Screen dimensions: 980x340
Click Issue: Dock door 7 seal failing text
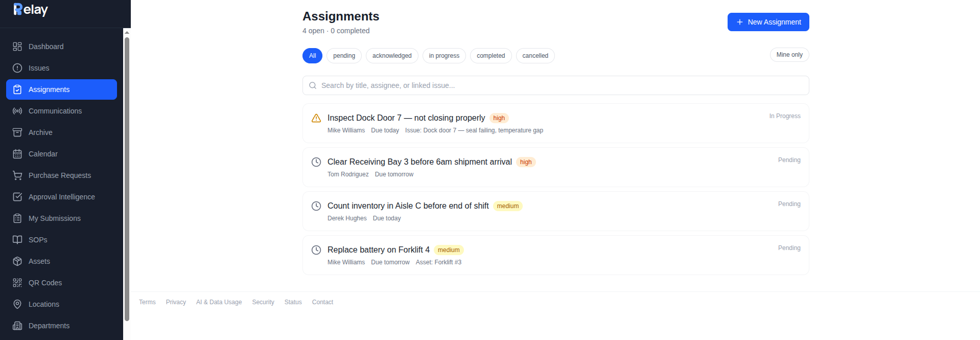click(x=474, y=130)
